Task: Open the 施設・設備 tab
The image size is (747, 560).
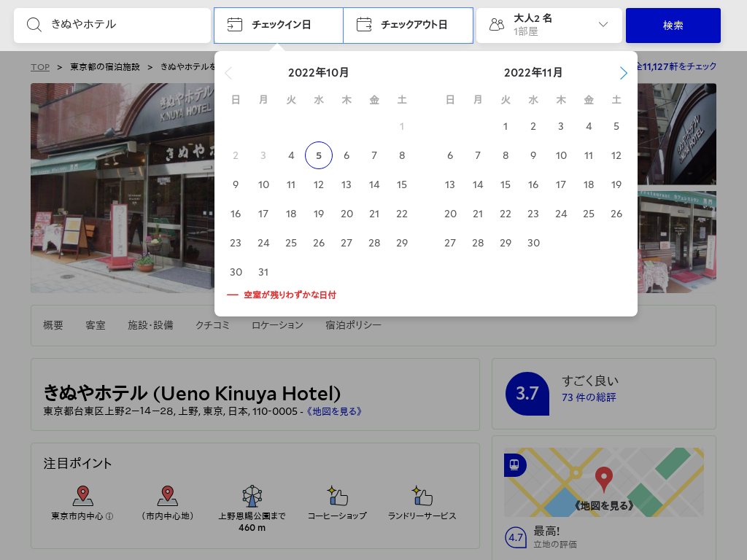Action: coord(150,325)
